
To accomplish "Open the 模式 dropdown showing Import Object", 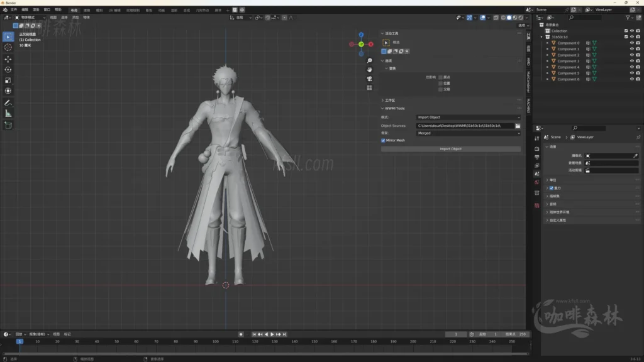I will (x=468, y=118).
